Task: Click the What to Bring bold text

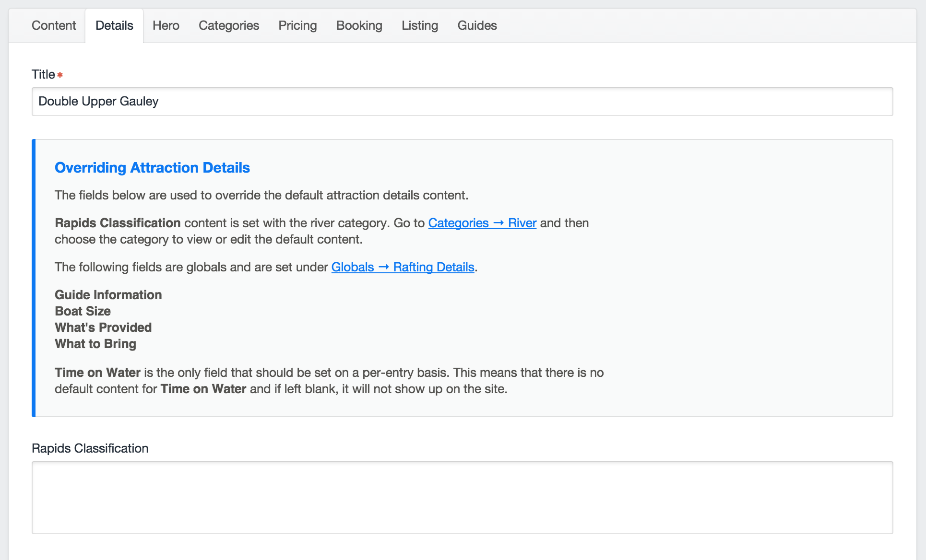Action: coord(95,344)
